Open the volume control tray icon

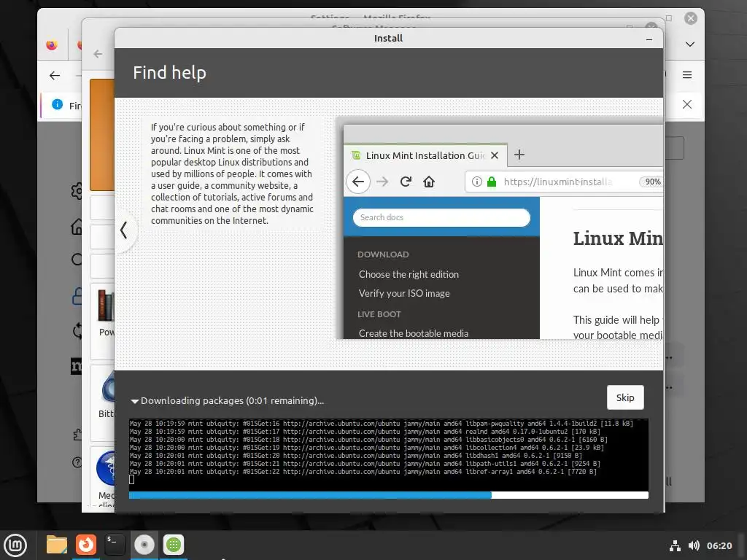point(694,545)
